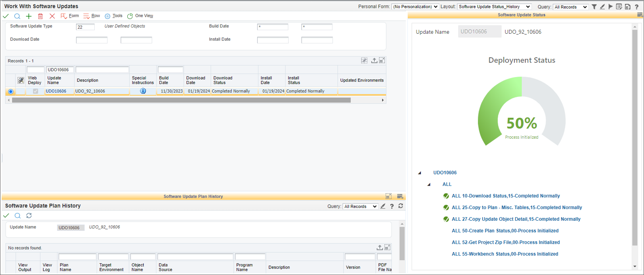This screenshot has width=644, height=275.
Task: Open the Form exit menu
Action: 70,16
